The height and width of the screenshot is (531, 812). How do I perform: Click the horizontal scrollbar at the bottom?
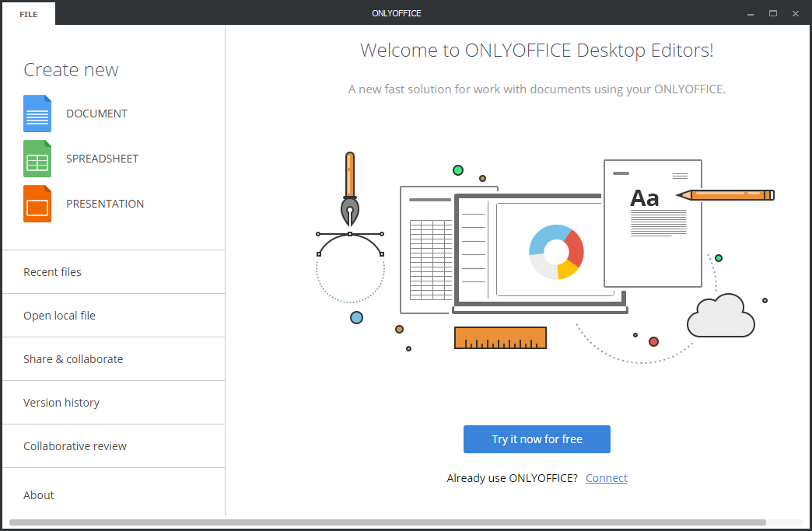(387, 522)
